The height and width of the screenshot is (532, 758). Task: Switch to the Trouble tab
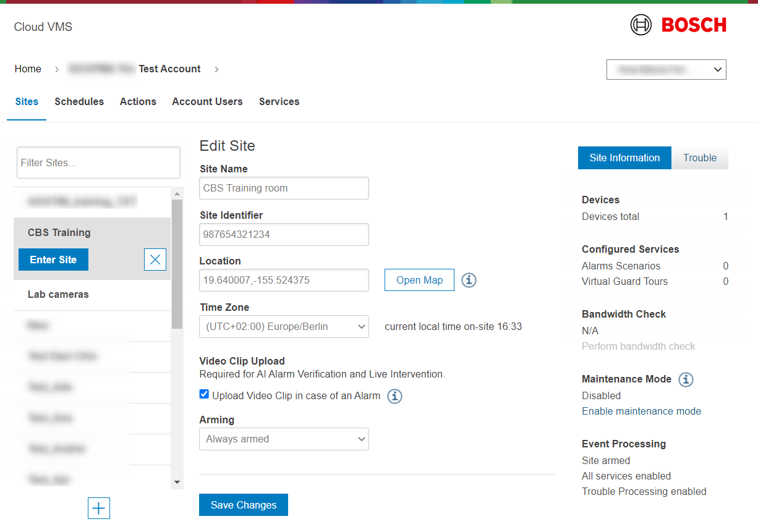[699, 158]
